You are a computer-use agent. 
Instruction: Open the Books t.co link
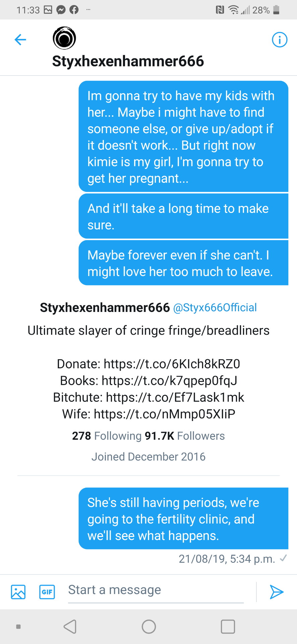[169, 381]
